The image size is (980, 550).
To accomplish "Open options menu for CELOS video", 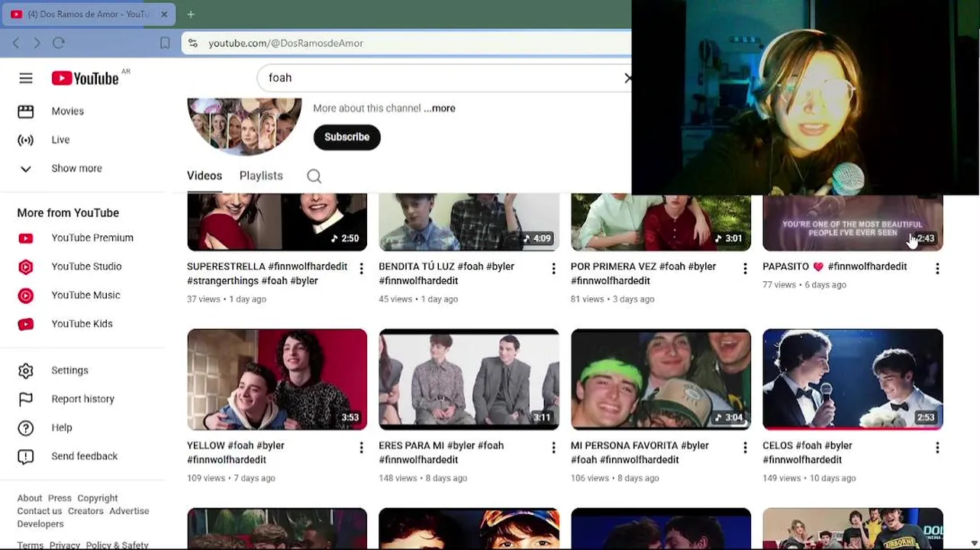I will click(937, 448).
